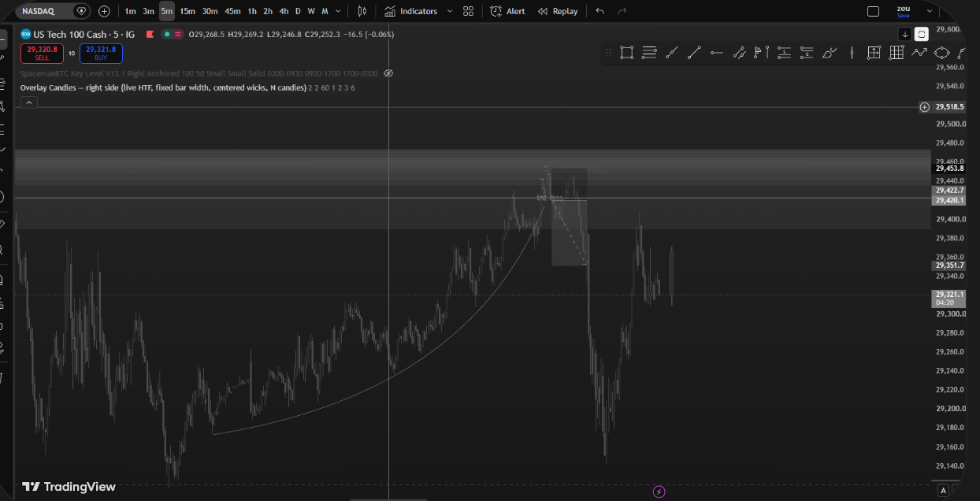Screen dimensions: 980x501
Task: Click the order quantity 10 field
Action: 72,54
